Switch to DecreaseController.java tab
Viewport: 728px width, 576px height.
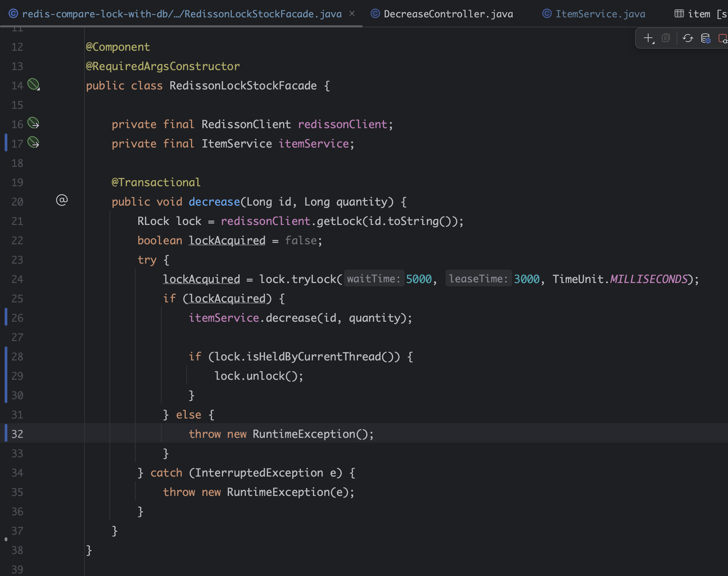click(448, 14)
